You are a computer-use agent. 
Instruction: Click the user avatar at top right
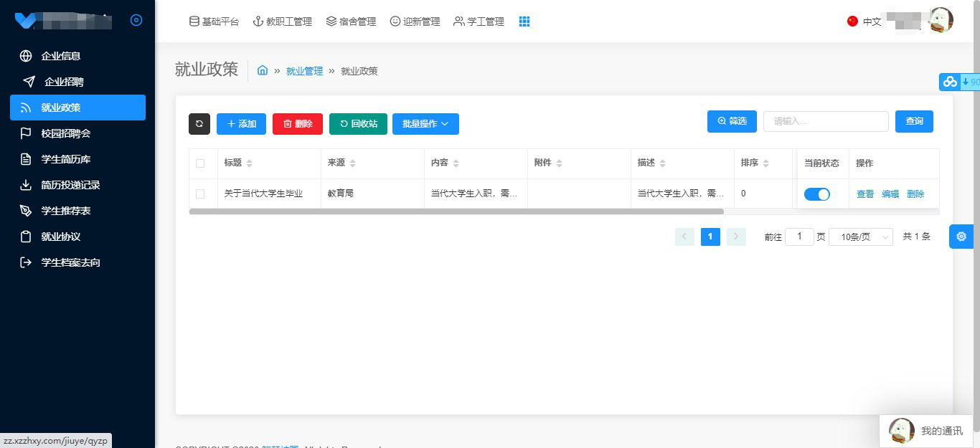tap(941, 20)
